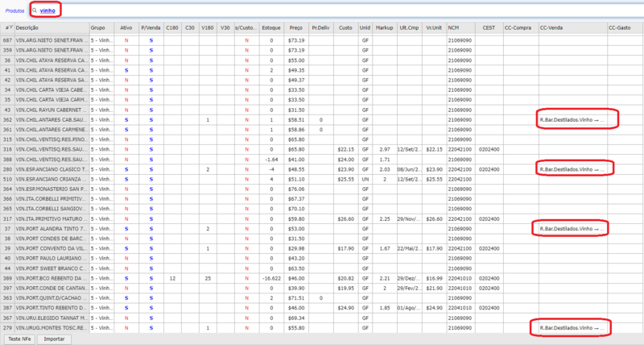This screenshot has width=644, height=345.
Task: Sort by Ult.Cmp column header
Action: pos(409,27)
